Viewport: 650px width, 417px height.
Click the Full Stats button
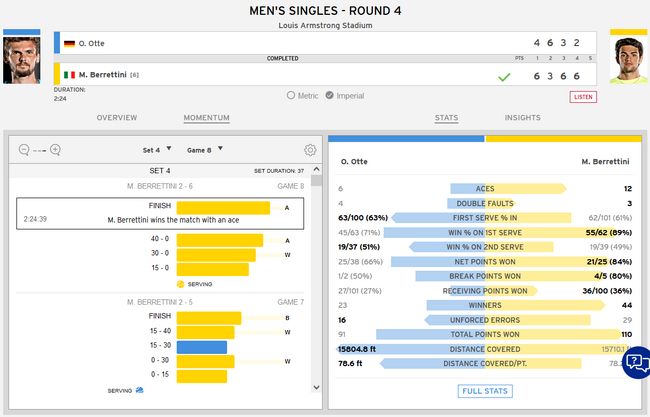pos(485,390)
